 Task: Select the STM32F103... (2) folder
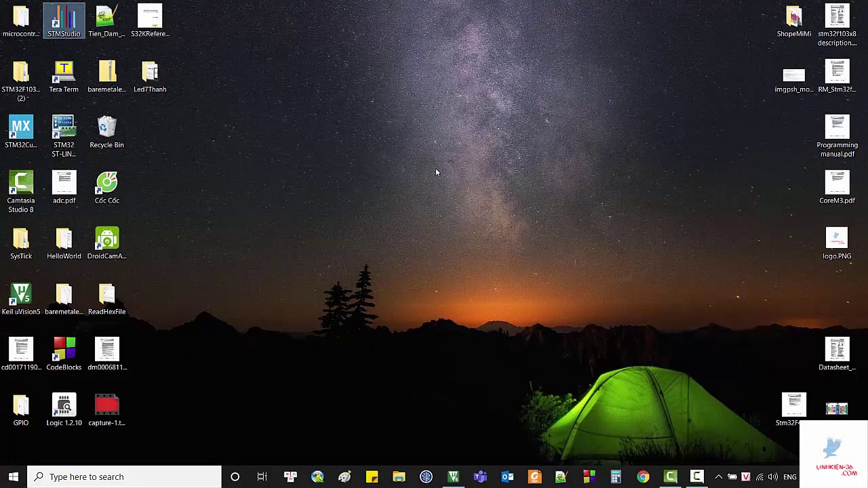coord(21,81)
